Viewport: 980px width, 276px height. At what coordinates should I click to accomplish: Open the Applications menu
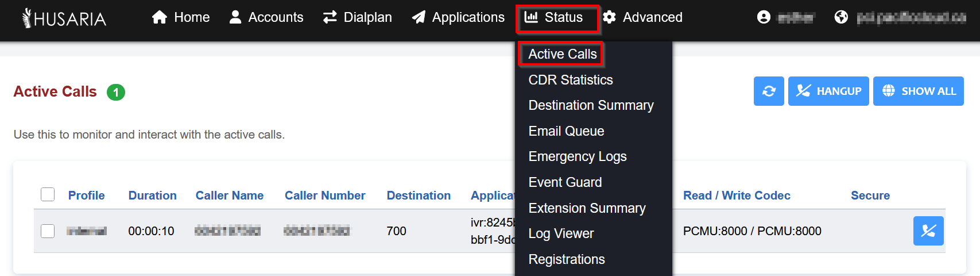[x=458, y=17]
